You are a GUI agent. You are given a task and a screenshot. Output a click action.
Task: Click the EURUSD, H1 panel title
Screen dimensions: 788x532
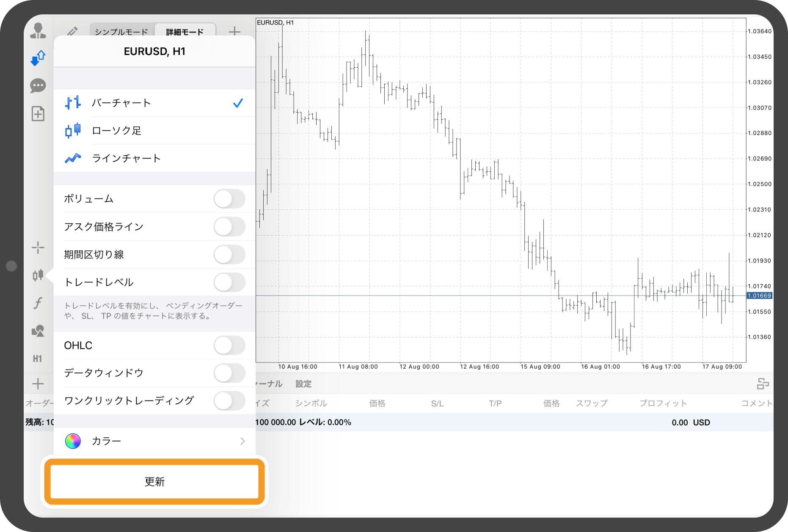(x=154, y=51)
